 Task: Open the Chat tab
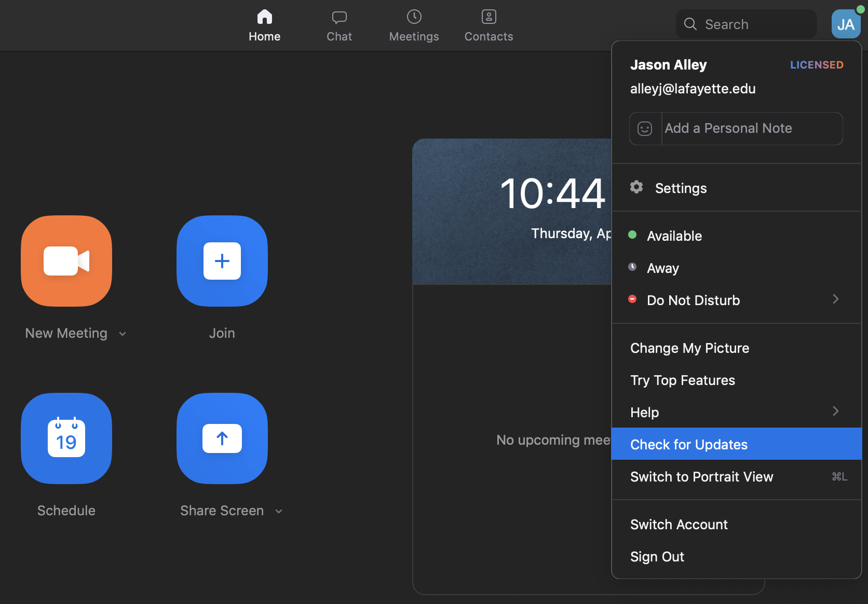coord(339,26)
